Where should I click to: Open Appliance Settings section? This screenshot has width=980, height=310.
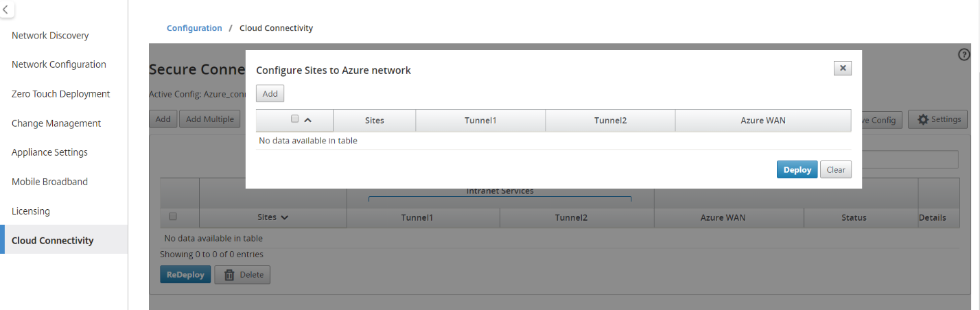point(49,152)
